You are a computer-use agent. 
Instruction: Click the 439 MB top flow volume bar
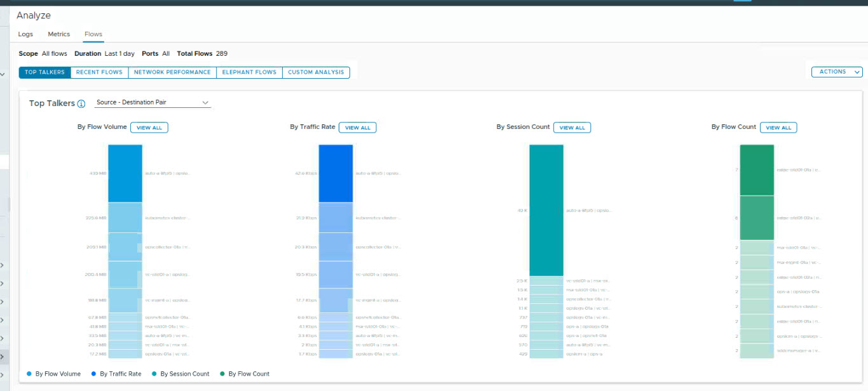pos(125,173)
